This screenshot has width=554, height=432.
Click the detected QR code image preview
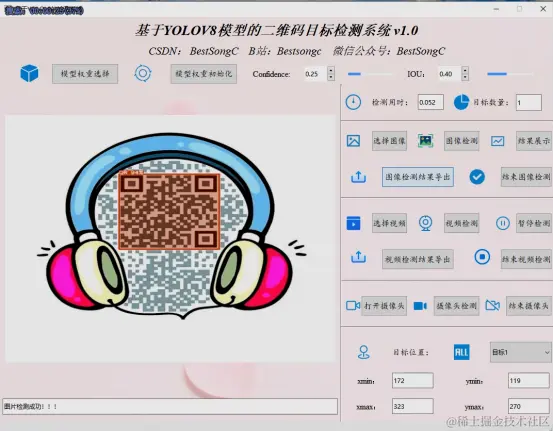point(170,239)
